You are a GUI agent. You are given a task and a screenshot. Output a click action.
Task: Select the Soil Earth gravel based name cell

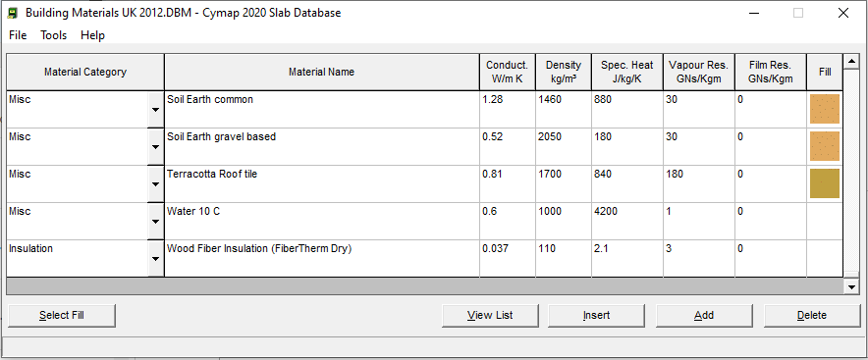pos(322,146)
